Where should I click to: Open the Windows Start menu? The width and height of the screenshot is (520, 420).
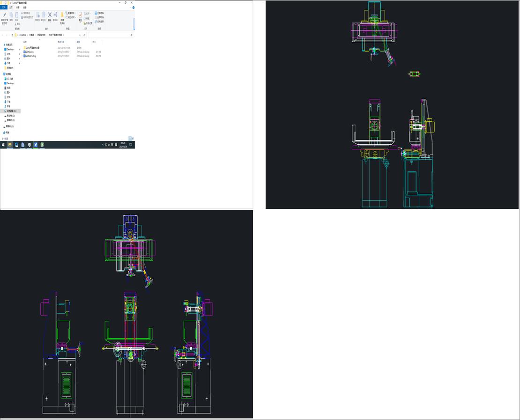(x=3, y=145)
